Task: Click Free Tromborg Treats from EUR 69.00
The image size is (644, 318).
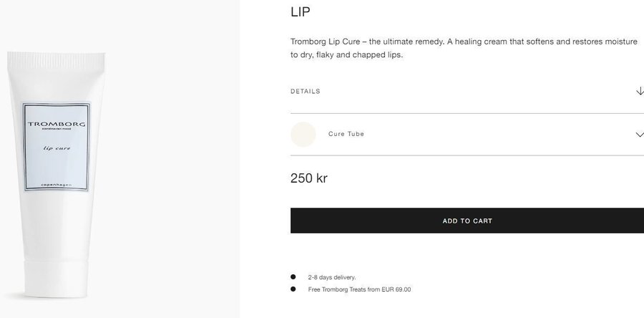Action: (x=359, y=289)
